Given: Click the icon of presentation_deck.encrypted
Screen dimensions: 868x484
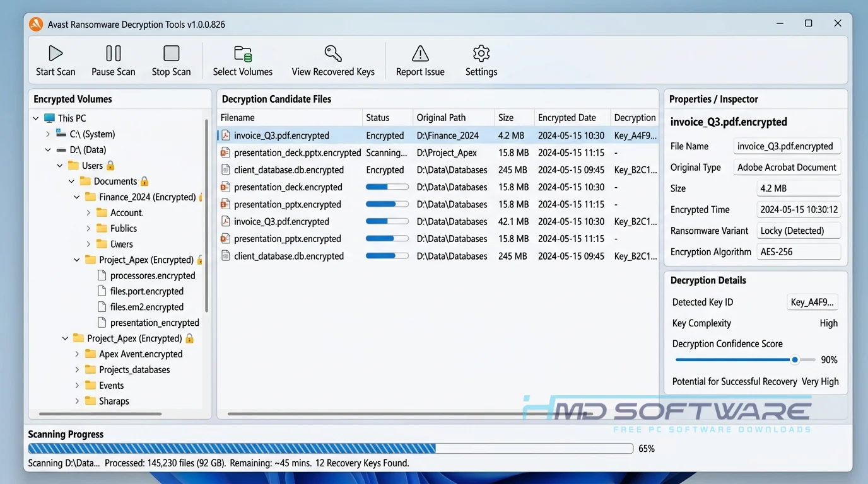Looking at the screenshot, I should click(225, 187).
